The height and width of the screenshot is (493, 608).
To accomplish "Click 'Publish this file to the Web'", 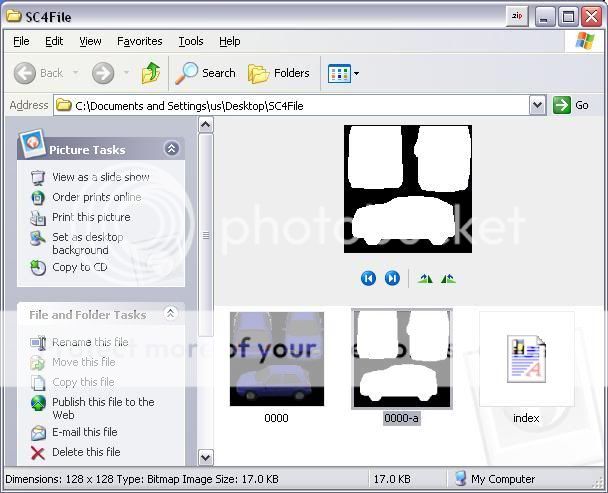I will (x=103, y=408).
